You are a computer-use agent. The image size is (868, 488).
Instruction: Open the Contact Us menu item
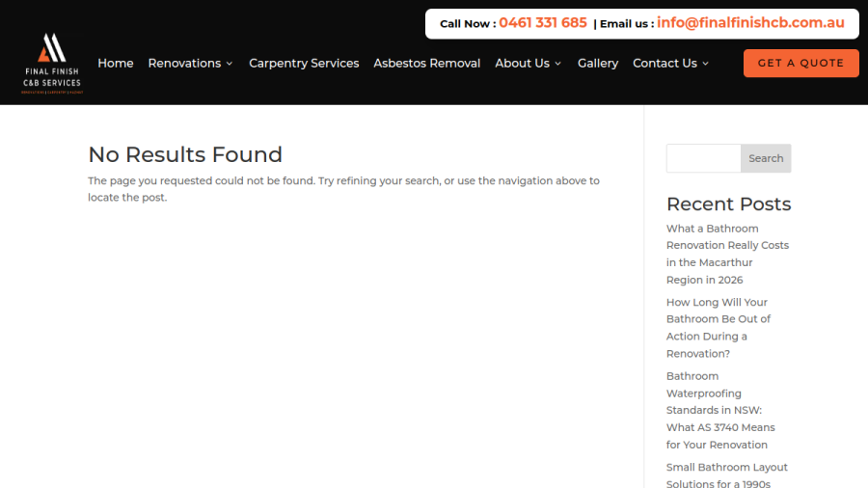665,63
